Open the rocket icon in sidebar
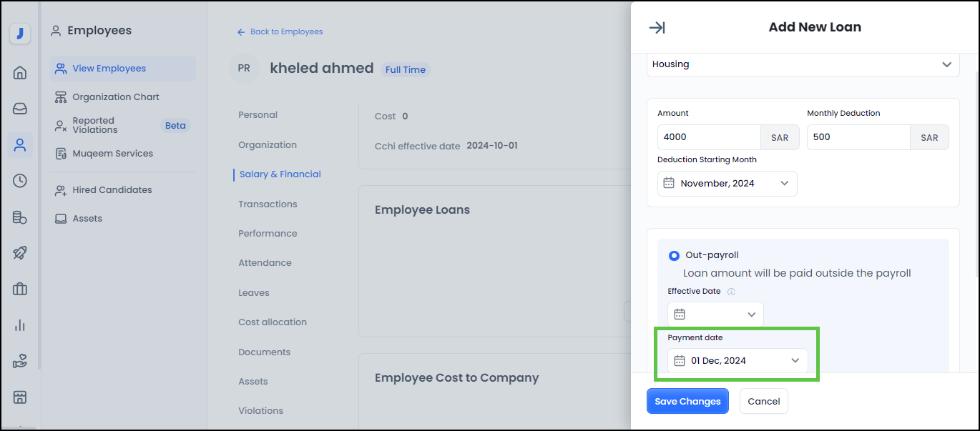 pyautogui.click(x=20, y=253)
